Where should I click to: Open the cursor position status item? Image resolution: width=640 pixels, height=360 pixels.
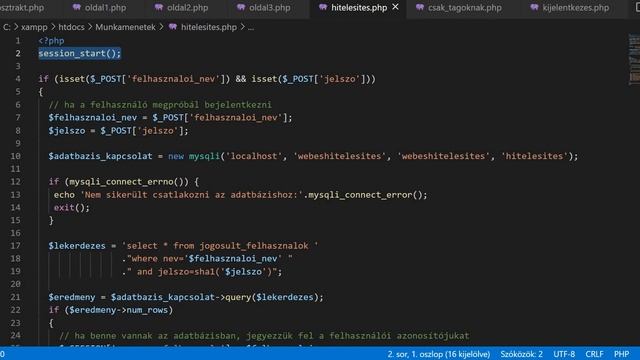[439, 354]
